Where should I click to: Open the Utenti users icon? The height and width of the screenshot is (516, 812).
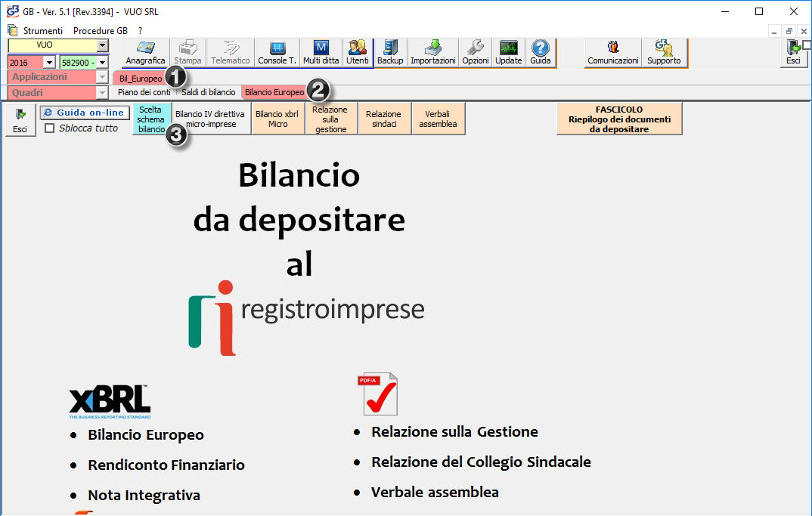click(358, 53)
